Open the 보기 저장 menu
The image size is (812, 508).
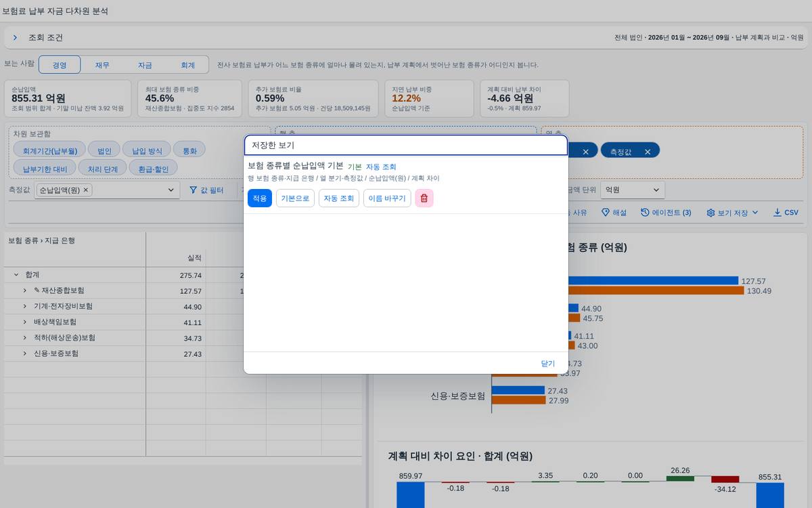click(732, 213)
